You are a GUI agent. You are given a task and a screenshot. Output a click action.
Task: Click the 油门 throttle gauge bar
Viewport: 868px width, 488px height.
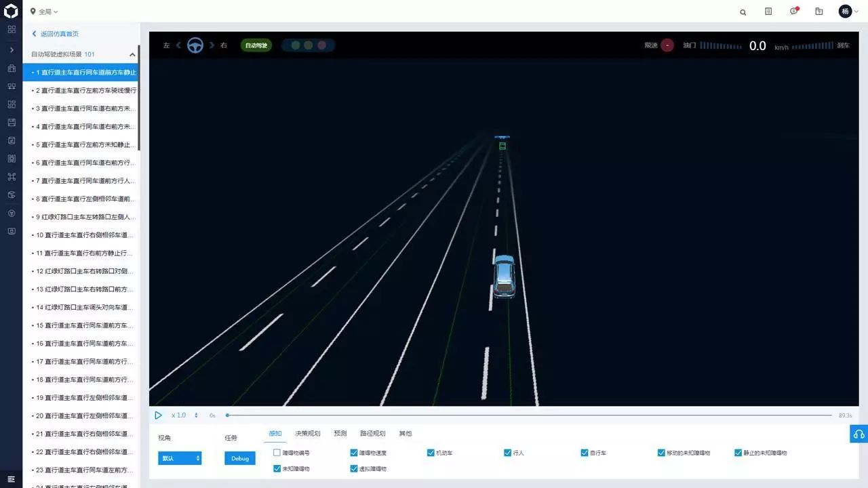pos(719,45)
